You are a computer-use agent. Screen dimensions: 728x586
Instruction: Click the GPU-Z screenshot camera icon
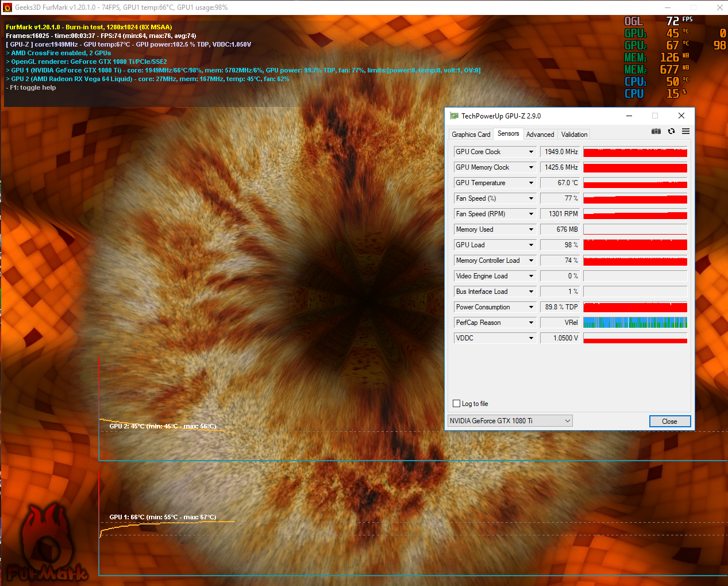tap(656, 131)
